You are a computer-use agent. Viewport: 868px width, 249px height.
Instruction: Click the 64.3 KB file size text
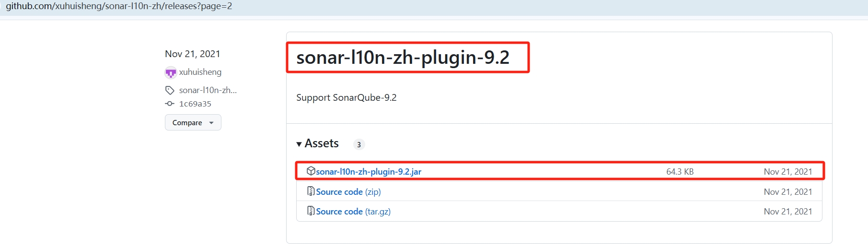(680, 172)
